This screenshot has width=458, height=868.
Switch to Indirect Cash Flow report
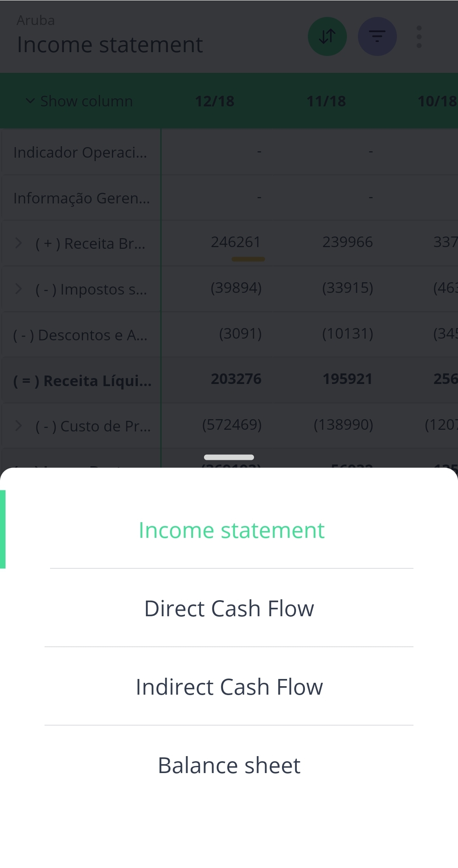tap(229, 687)
